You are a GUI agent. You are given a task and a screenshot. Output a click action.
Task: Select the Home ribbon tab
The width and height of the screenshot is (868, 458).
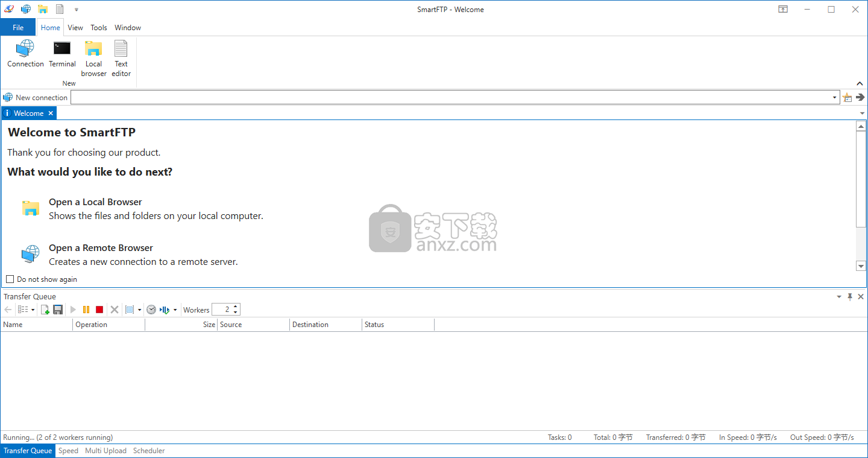click(x=50, y=27)
